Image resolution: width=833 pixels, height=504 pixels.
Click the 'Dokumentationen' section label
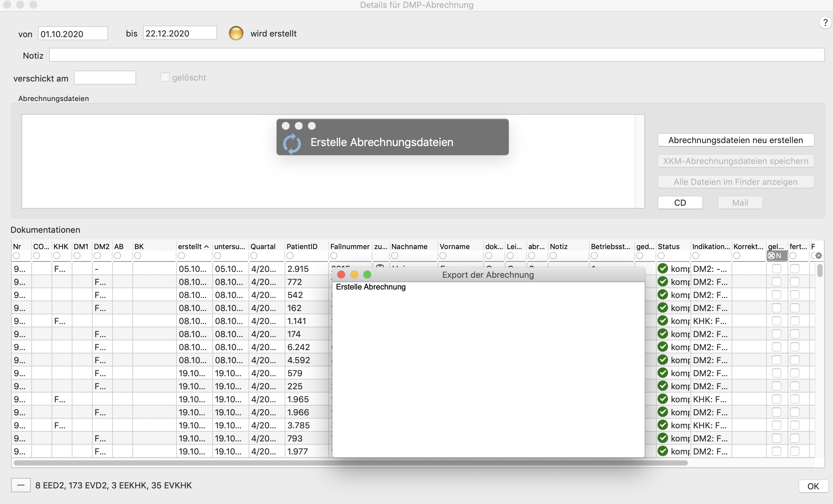point(45,230)
